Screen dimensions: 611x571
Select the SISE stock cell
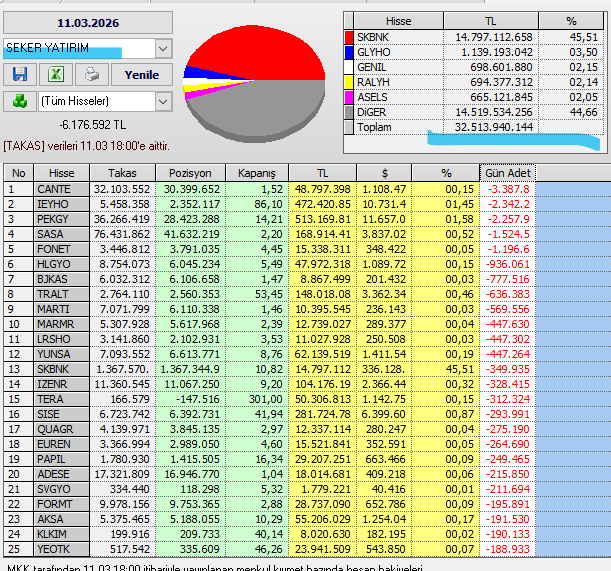62,414
